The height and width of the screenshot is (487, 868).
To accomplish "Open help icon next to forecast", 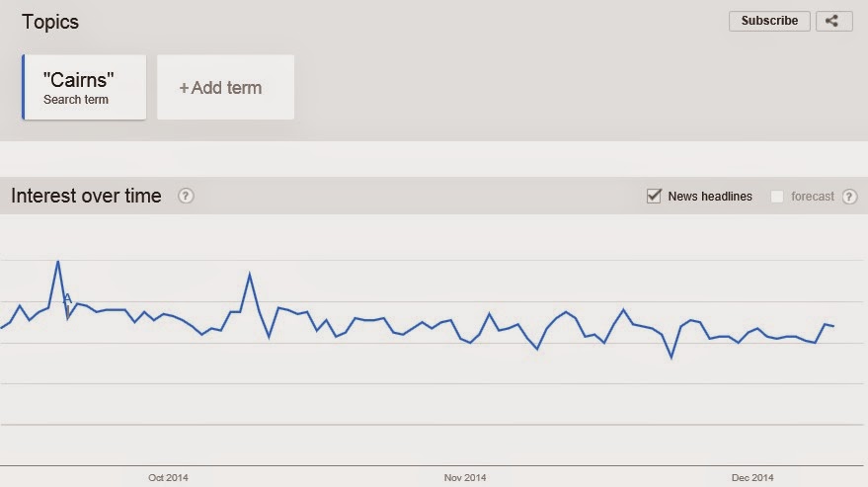I will (850, 197).
